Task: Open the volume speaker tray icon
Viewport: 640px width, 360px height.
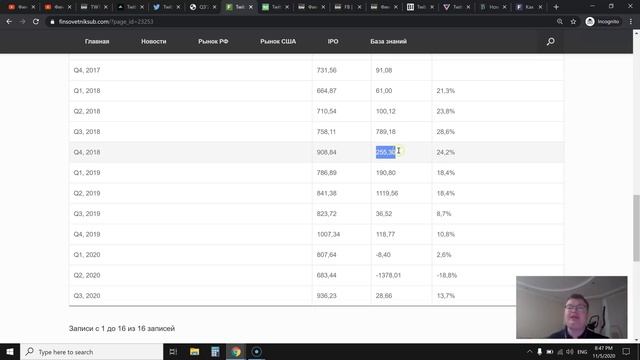Action: 570,352
